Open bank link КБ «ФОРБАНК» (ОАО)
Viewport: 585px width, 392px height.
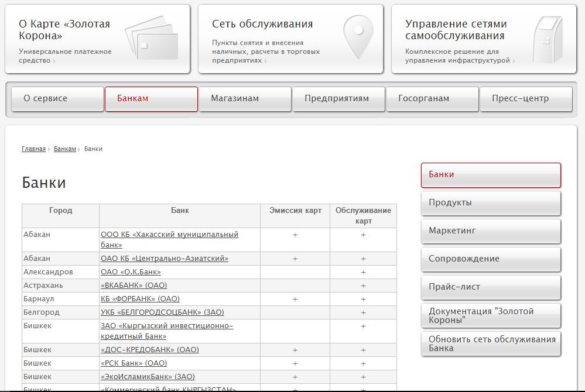[x=140, y=298]
